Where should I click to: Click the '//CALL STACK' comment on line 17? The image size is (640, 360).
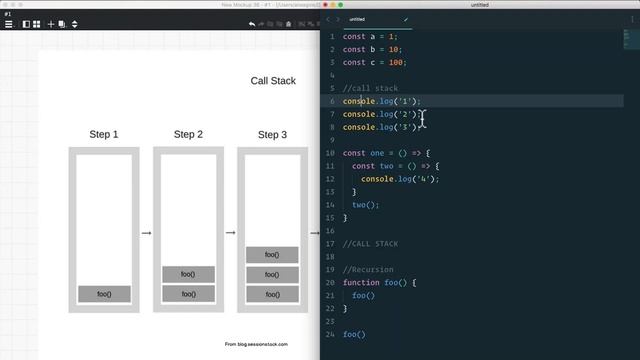coord(370,244)
